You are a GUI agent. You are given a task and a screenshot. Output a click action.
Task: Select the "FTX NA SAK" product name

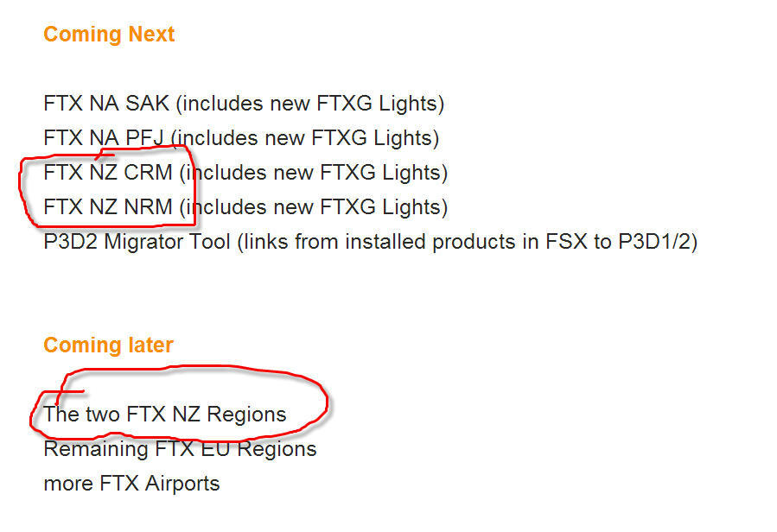[106, 104]
